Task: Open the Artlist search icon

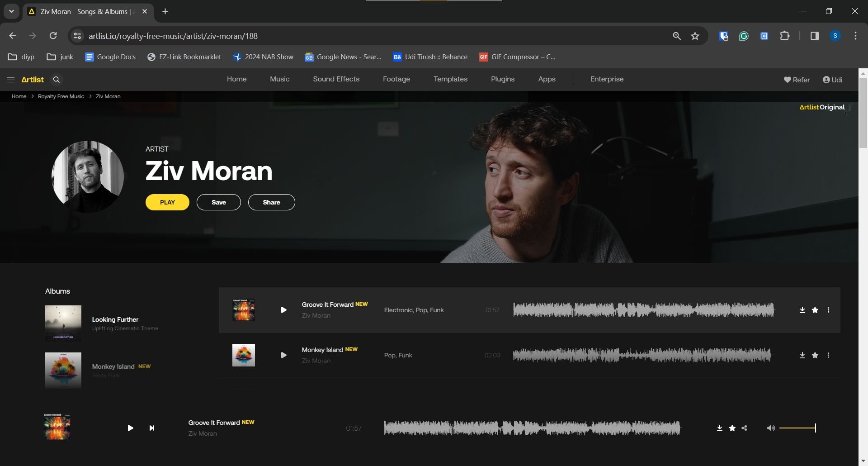Action: 57,80
